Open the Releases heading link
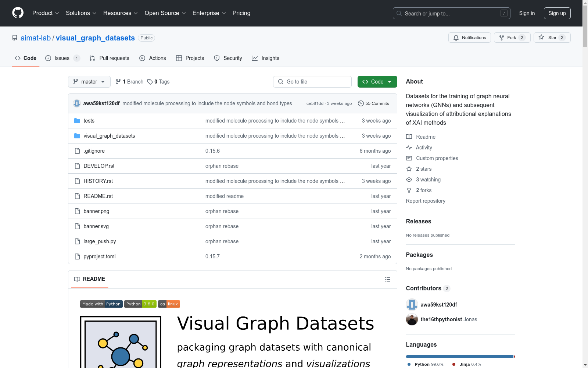 (x=419, y=221)
